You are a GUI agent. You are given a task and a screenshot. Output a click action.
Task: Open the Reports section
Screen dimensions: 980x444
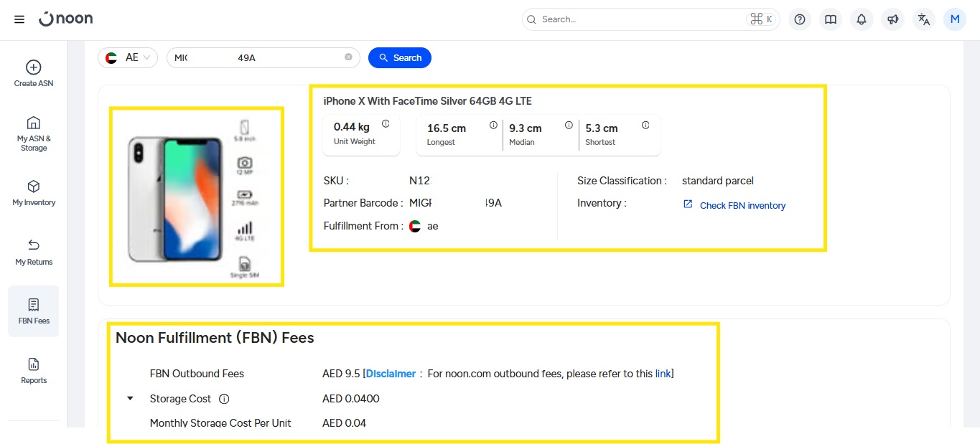click(x=34, y=370)
